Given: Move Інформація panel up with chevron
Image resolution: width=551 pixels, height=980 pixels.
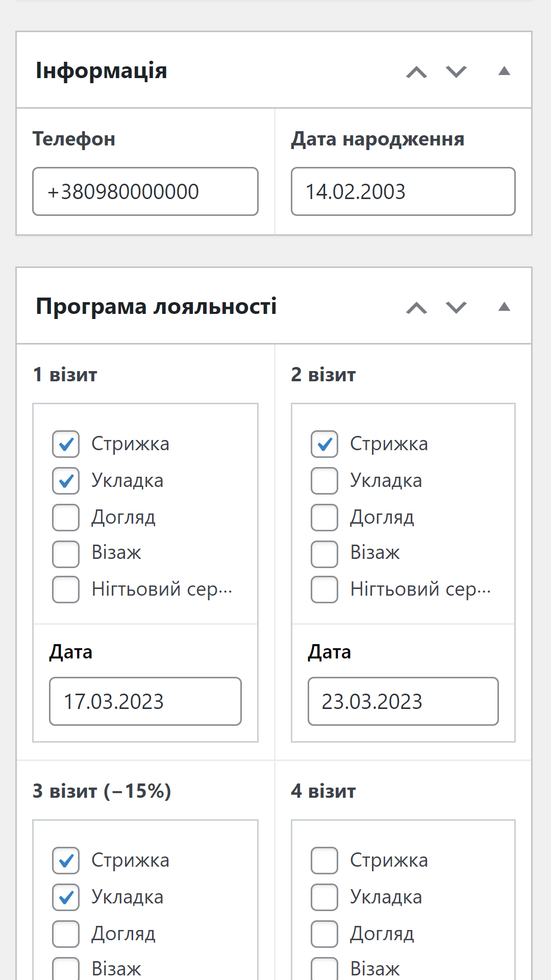Looking at the screenshot, I should 416,72.
